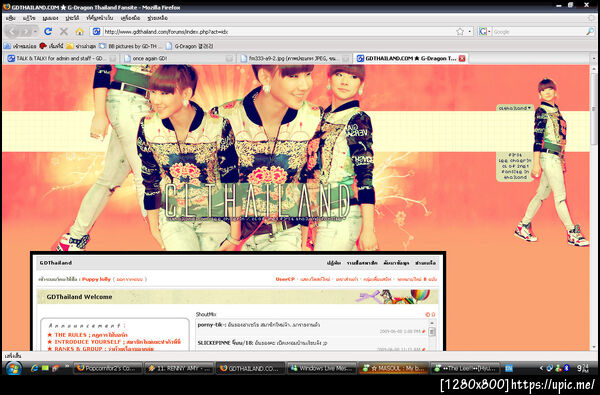
Task: Open the bookmark with the red icon
Action: [x=51, y=46]
